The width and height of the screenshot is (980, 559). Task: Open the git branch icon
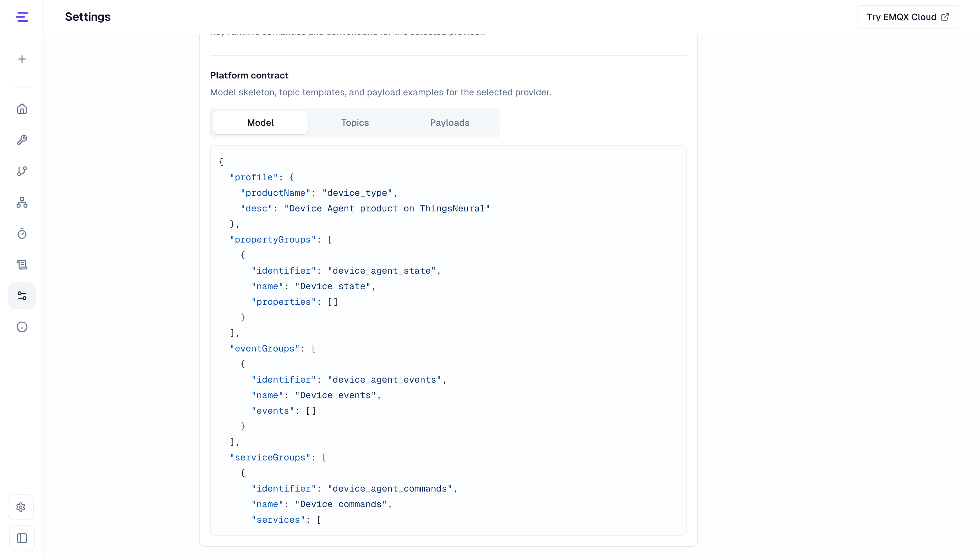tap(22, 171)
